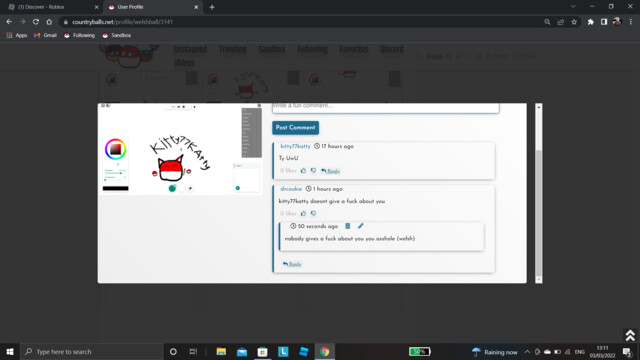Open the Apps bookmark

[17, 36]
